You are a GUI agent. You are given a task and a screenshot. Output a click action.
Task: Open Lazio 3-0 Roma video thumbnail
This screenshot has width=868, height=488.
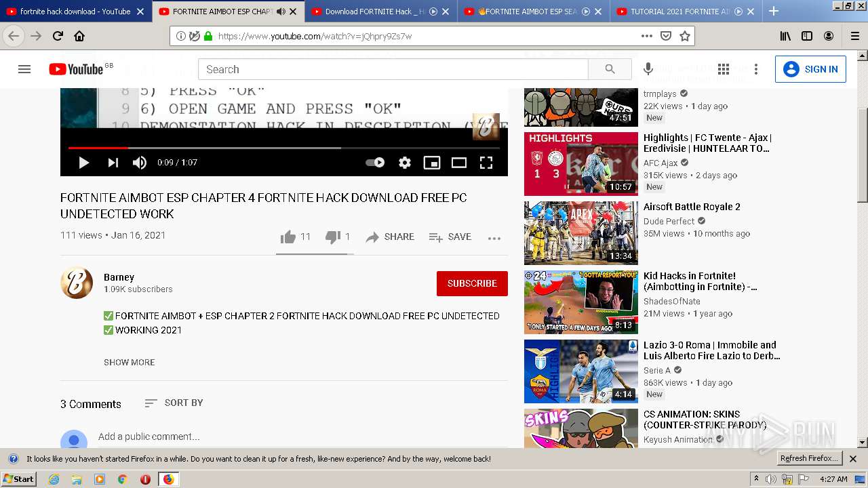click(x=581, y=371)
